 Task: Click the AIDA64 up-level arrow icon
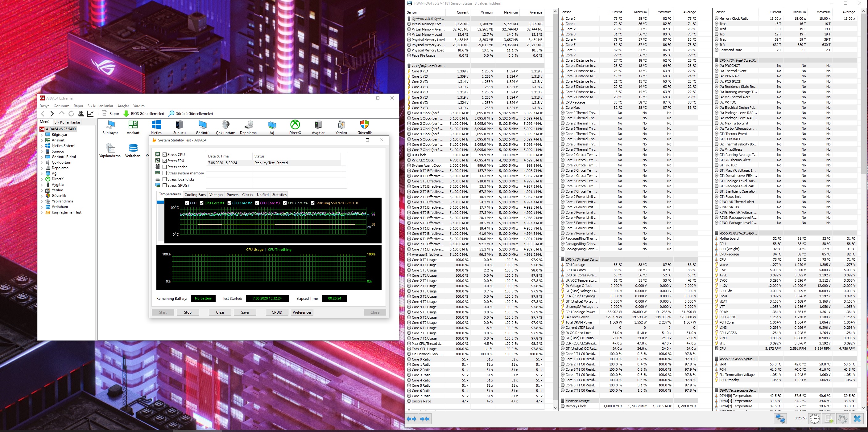[61, 113]
